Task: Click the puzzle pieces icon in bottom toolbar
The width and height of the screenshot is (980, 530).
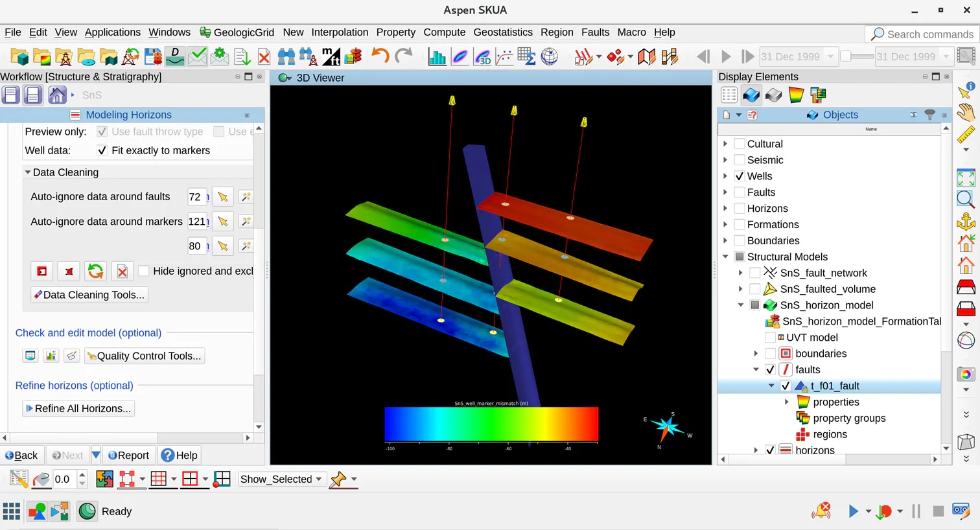Action: 104,479
